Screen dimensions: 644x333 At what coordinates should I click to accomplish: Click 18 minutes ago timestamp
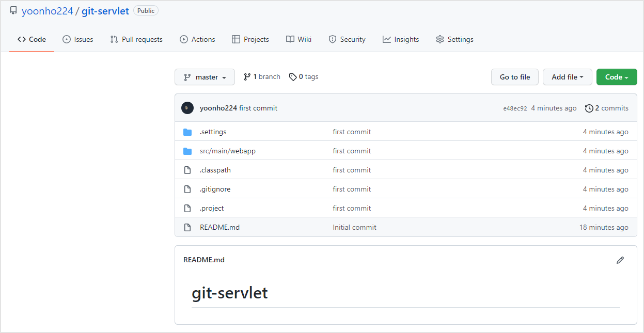click(604, 227)
